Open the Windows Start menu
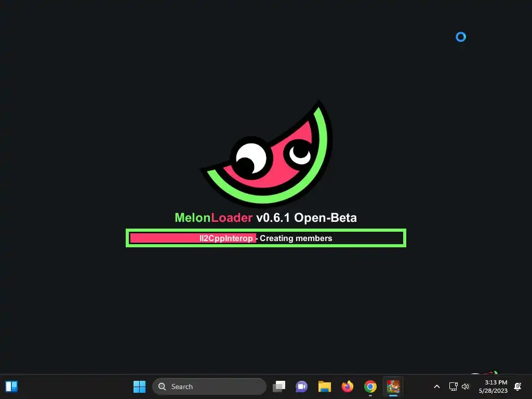Image resolution: width=532 pixels, height=399 pixels. (x=139, y=387)
